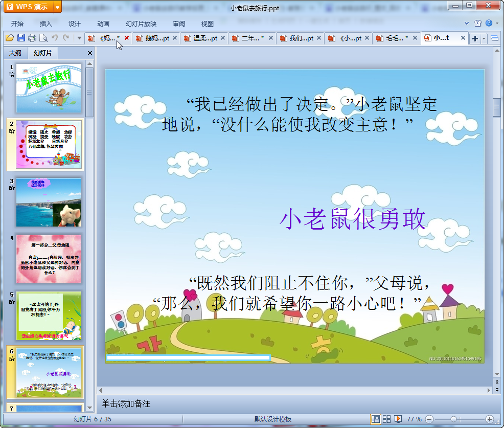This screenshot has height=428, width=504.
Task: Open a file with the folder icon
Action: click(x=10, y=38)
